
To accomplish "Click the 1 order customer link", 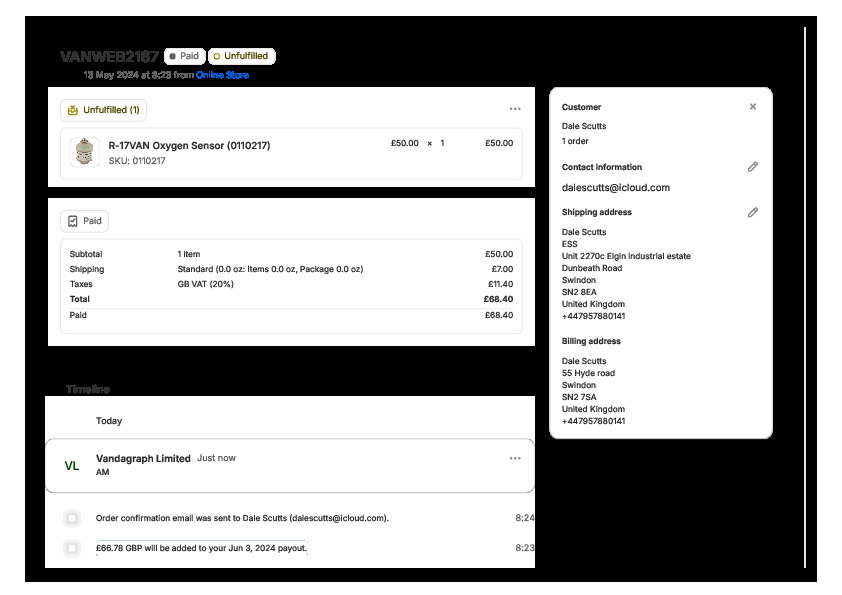I will (x=576, y=141).
